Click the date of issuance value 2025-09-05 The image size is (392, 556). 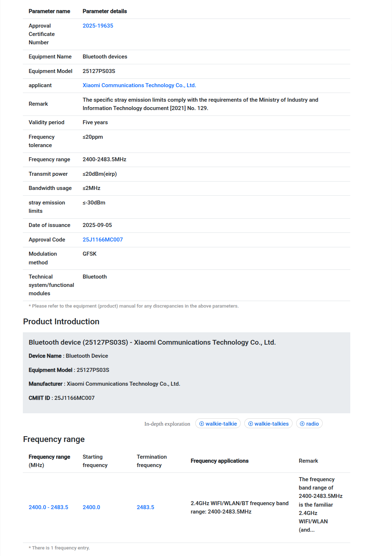[97, 225]
